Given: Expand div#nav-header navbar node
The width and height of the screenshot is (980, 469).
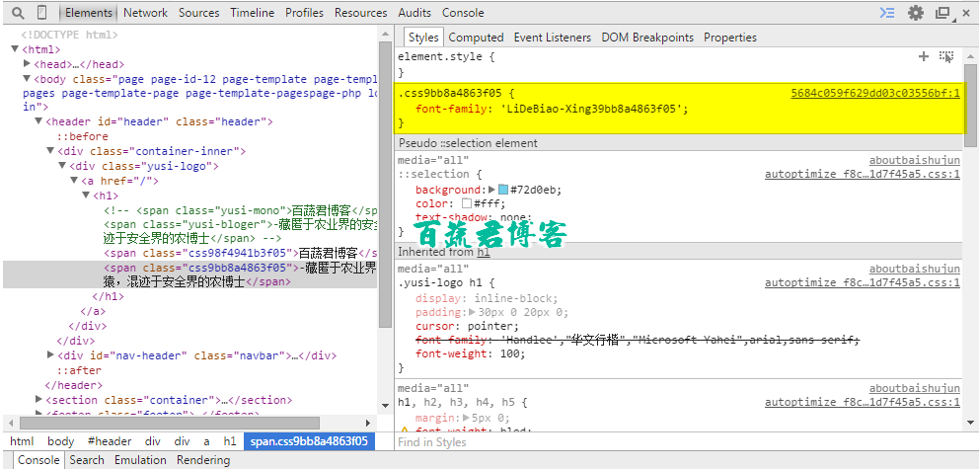Looking at the screenshot, I should pos(50,355).
